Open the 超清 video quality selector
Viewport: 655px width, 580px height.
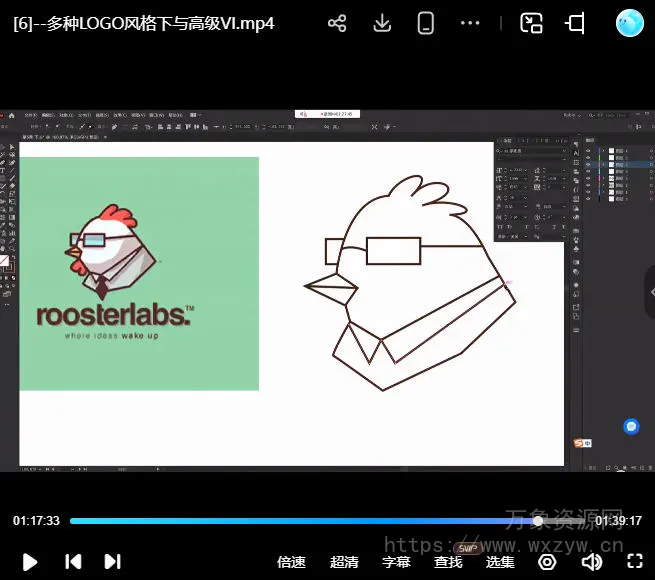344,562
